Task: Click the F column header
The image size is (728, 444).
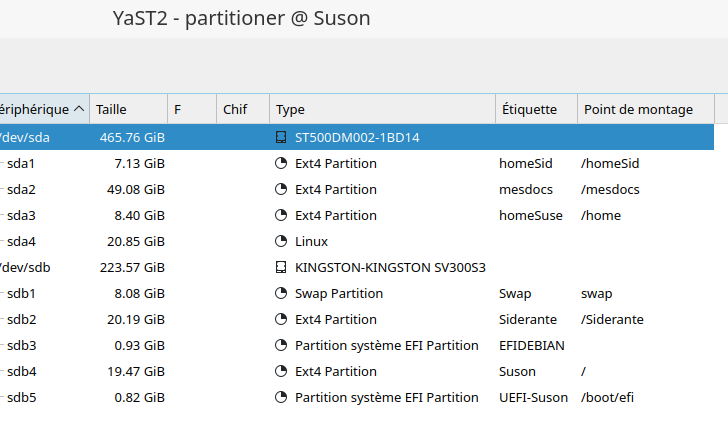Action: pyautogui.click(x=178, y=109)
